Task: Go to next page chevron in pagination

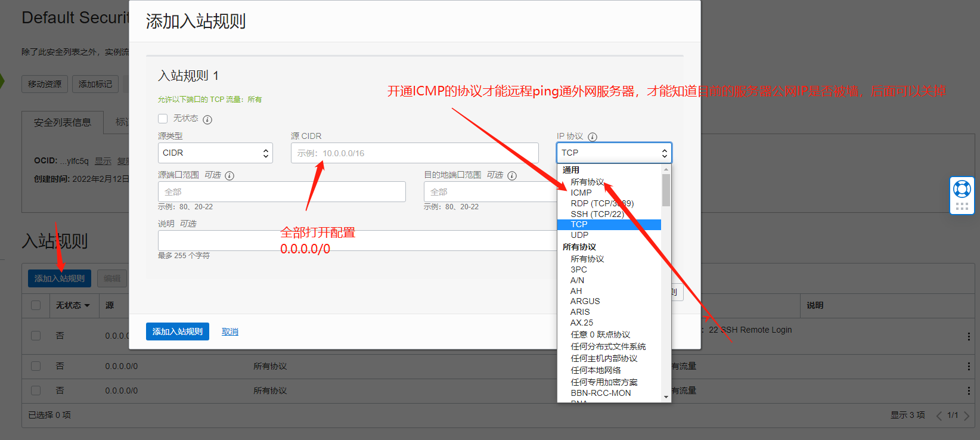Action: 966,416
